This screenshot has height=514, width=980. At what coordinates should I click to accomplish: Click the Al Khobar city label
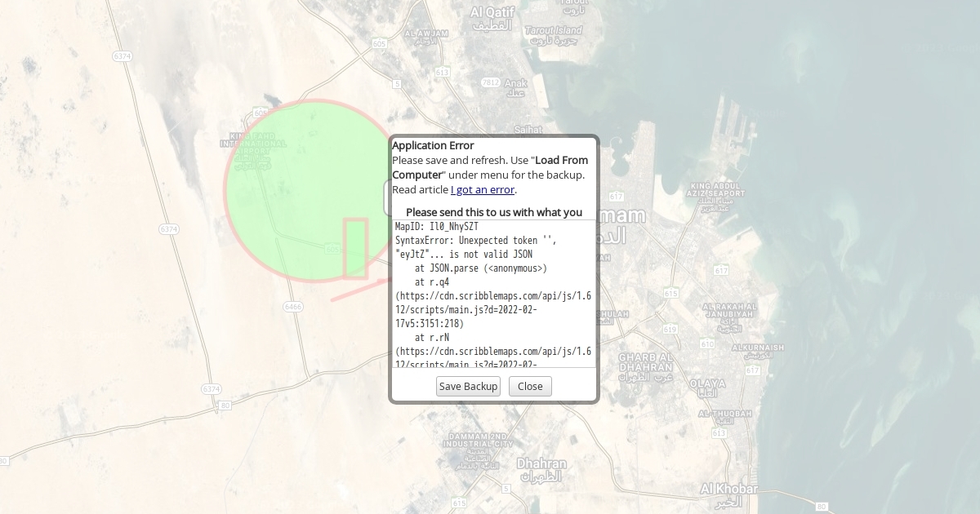[728, 494]
